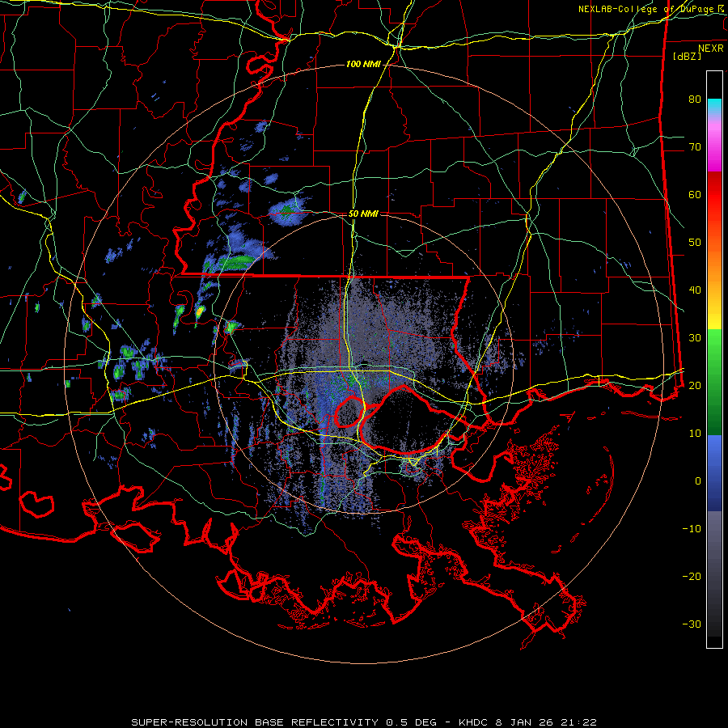Screen dimensions: 728x728
Task: Click the -30 value on dBZ scale
Action: pos(692,624)
